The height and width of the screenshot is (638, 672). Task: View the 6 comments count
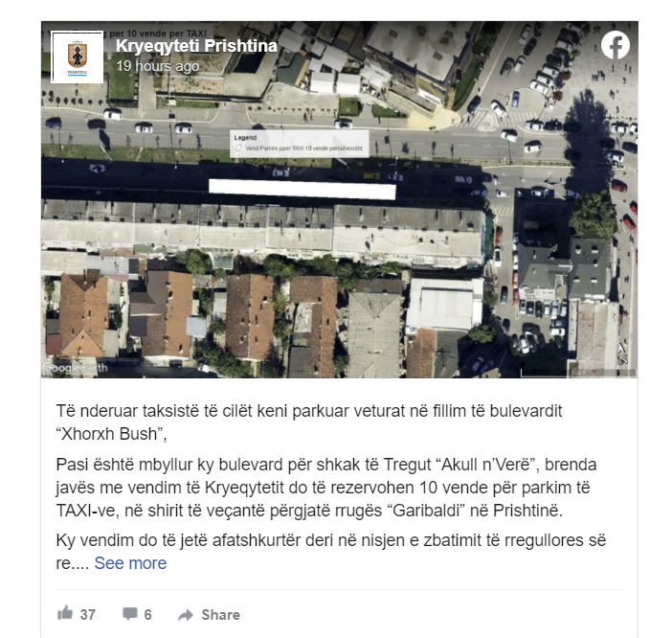pos(147,614)
